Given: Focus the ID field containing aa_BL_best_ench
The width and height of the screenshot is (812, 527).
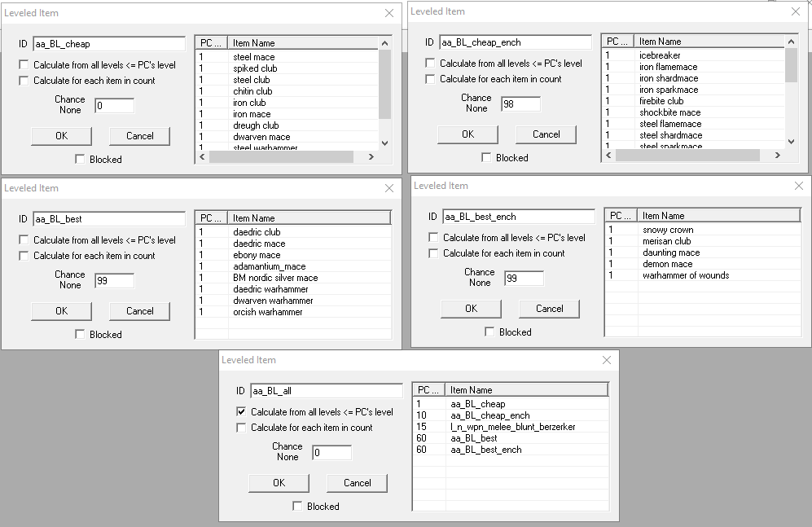Looking at the screenshot, I should tap(519, 217).
